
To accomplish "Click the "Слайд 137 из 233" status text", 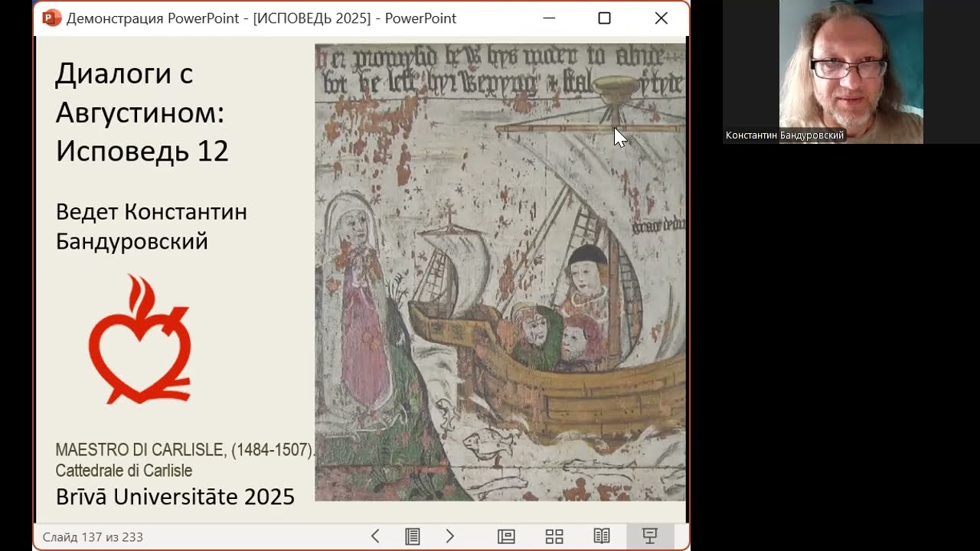I will (93, 536).
